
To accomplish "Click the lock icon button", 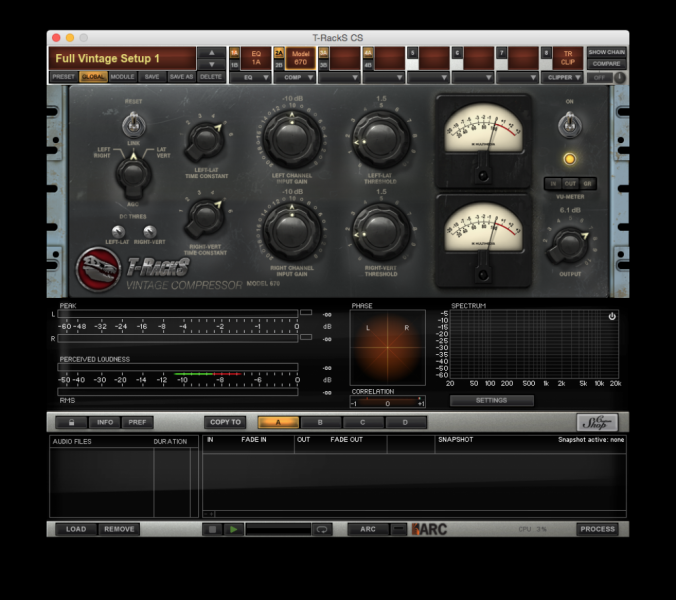I will pyautogui.click(x=72, y=422).
